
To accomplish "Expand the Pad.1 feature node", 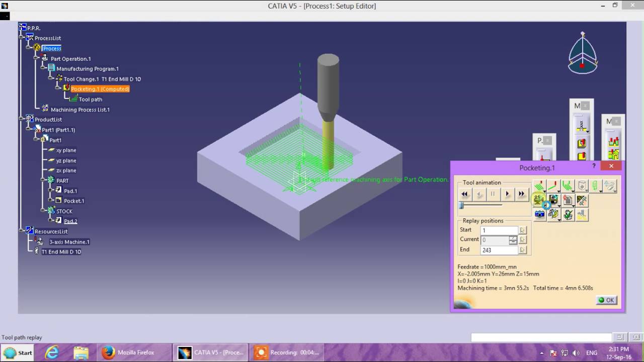I will (x=51, y=191).
